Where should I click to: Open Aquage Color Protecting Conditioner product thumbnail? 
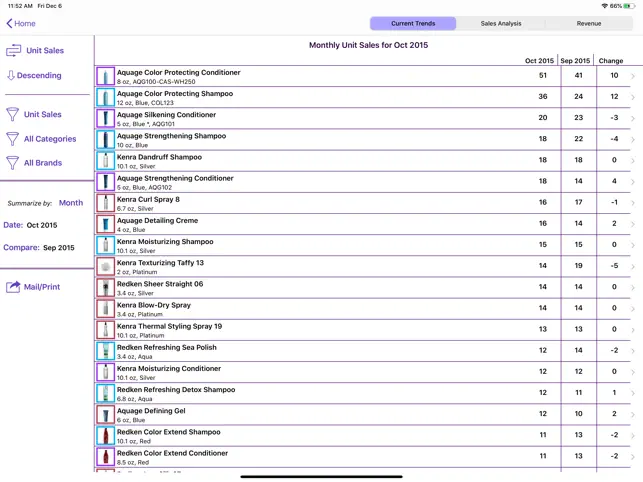105,76
